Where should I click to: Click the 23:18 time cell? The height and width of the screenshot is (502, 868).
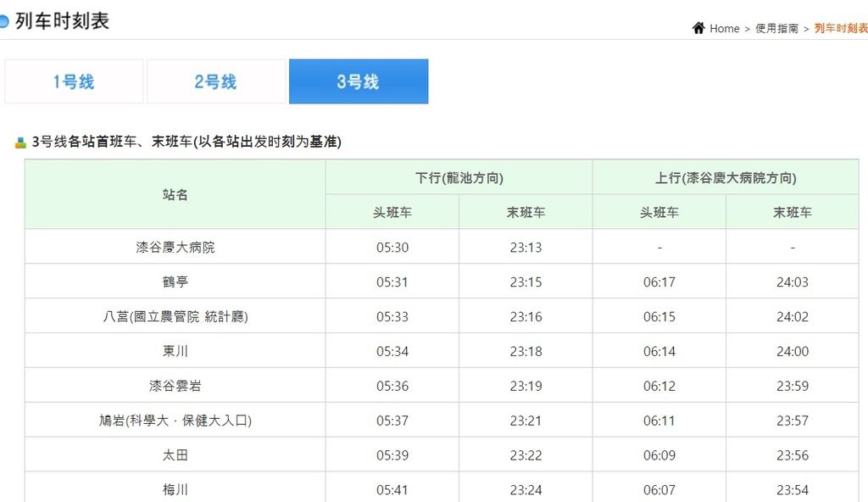click(526, 351)
